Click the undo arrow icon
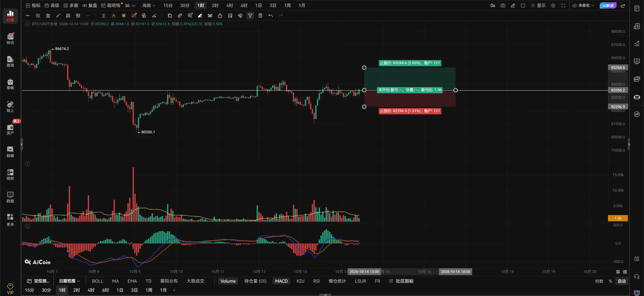Screen dimensions: 644x296 point(270,16)
